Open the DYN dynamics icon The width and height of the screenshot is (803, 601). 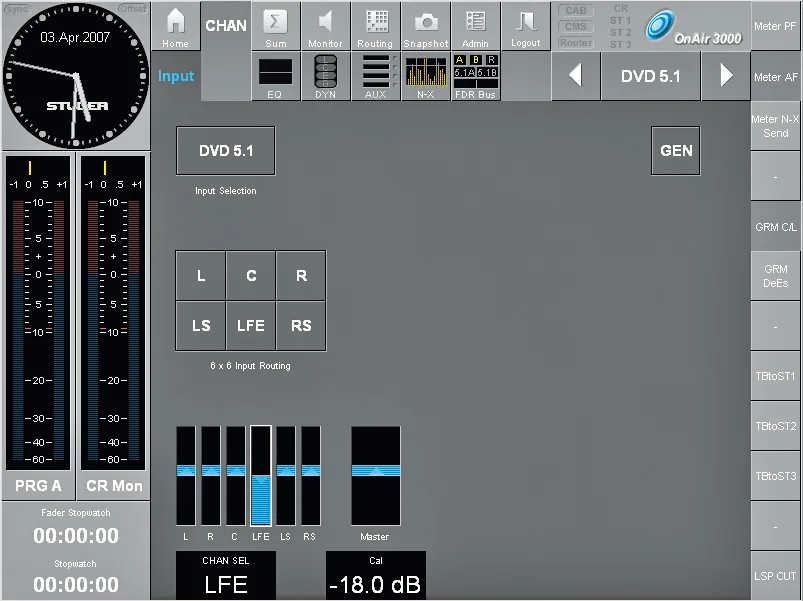[325, 76]
